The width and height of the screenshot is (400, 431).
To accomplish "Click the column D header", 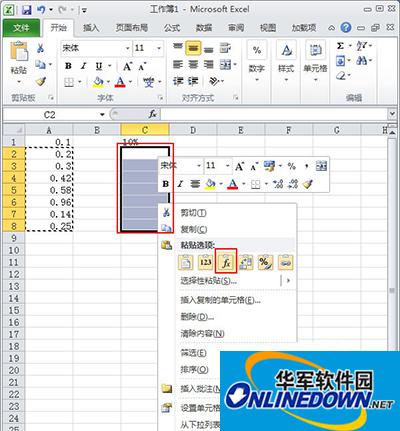I will 193,130.
